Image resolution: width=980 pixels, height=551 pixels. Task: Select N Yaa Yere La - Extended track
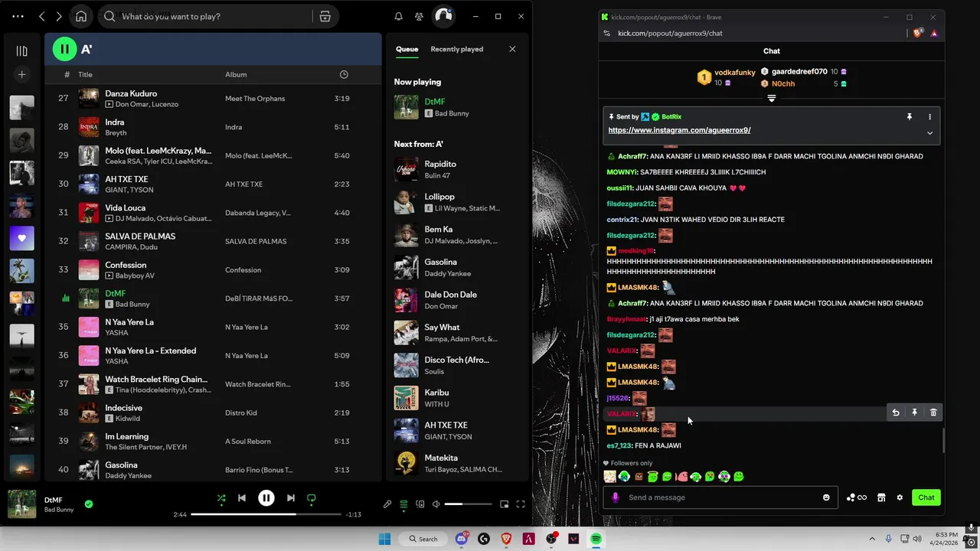tap(213, 356)
